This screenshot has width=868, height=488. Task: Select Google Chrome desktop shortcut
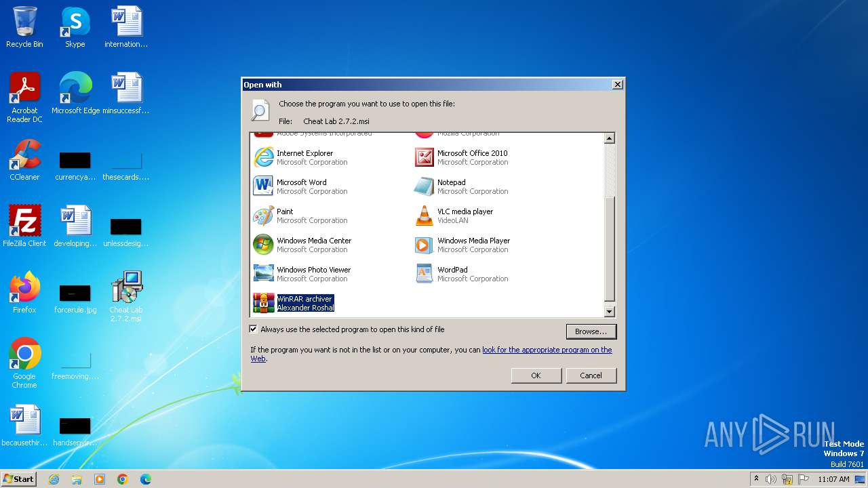click(24, 363)
